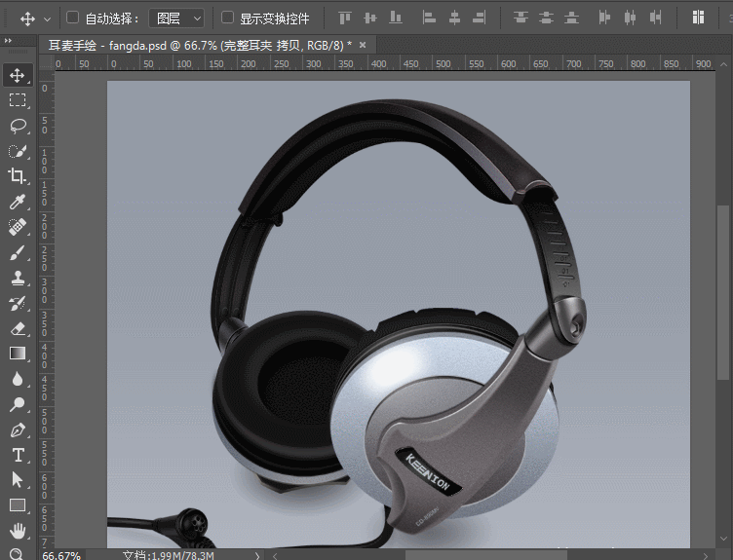Select the Quick Selection tool
The height and width of the screenshot is (560, 733).
(18, 151)
